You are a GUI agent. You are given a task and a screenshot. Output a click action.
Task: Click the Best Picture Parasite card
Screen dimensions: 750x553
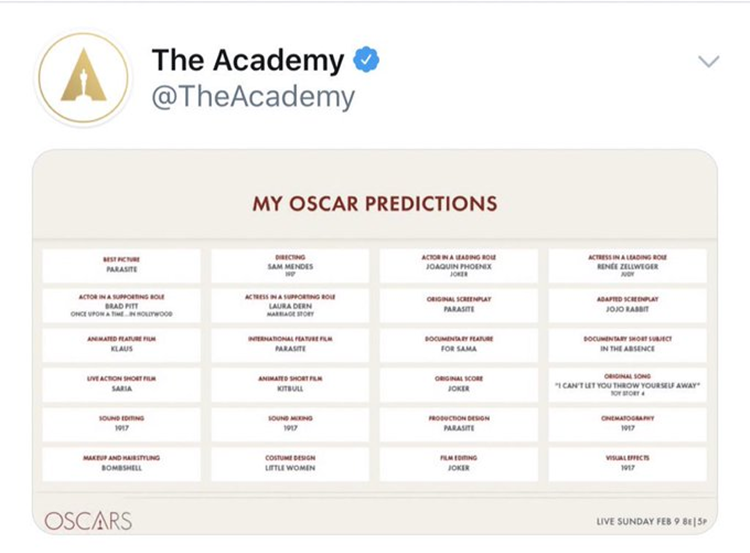121,265
